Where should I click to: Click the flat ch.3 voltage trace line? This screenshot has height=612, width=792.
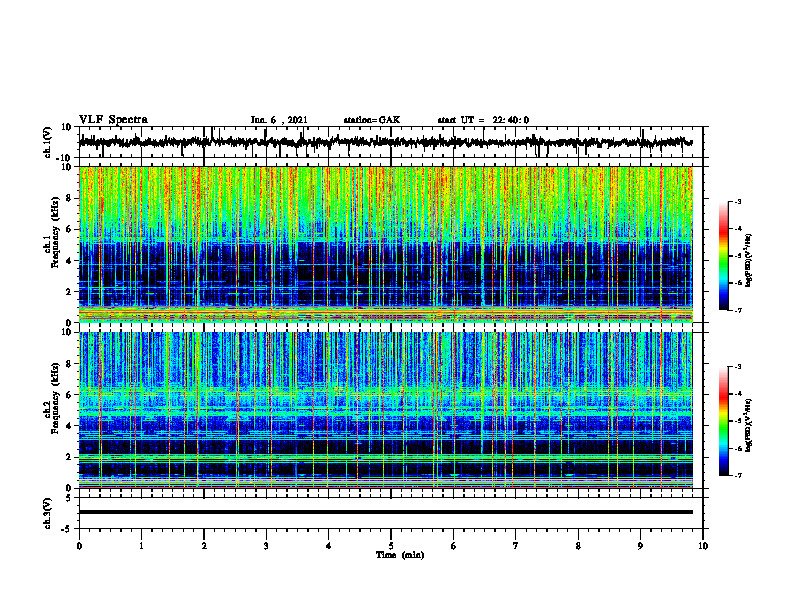click(385, 512)
